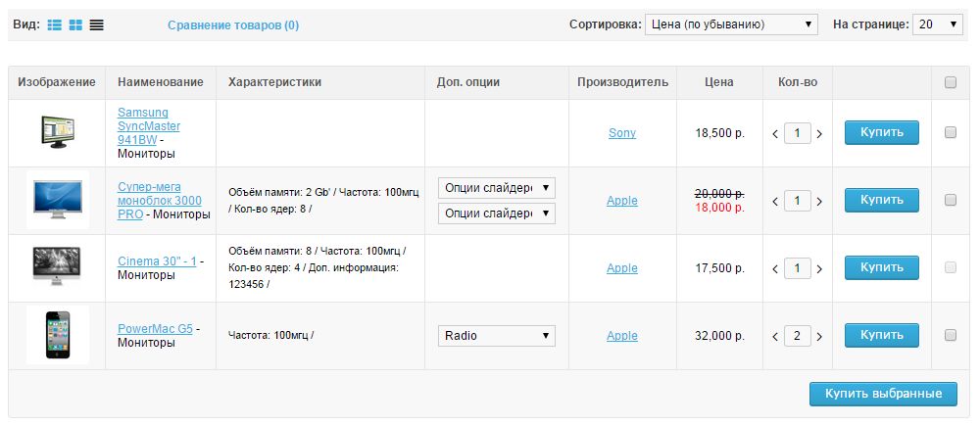Viewport: 980px width, 426px height.
Task: Click PowerMac G5 phone thumbnail
Action: click(x=58, y=336)
